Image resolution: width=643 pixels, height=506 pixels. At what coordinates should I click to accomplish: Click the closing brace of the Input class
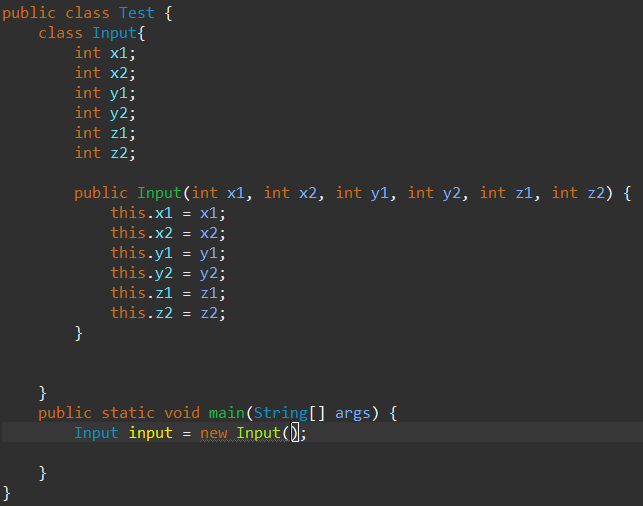pos(42,393)
